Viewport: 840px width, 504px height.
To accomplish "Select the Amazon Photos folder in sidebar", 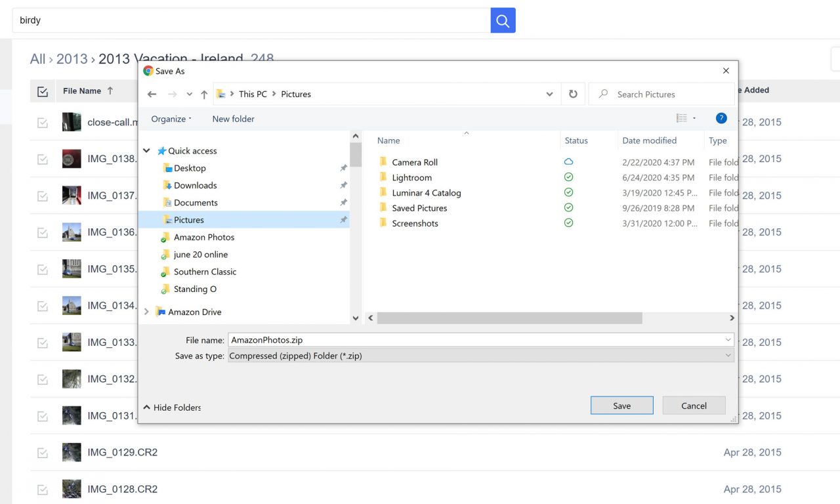I will 203,238.
